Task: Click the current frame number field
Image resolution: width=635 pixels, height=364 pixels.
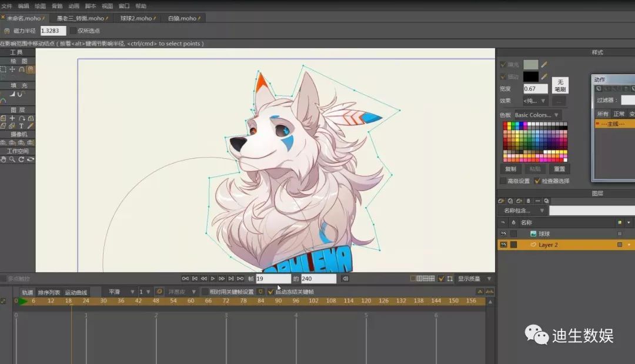Action: click(x=273, y=279)
